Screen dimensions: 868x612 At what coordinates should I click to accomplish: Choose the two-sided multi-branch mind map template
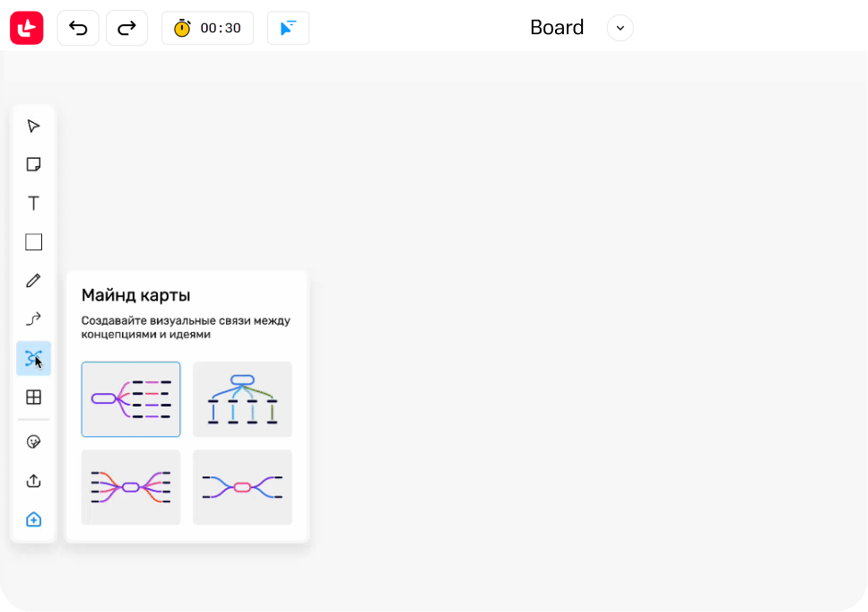pos(131,487)
